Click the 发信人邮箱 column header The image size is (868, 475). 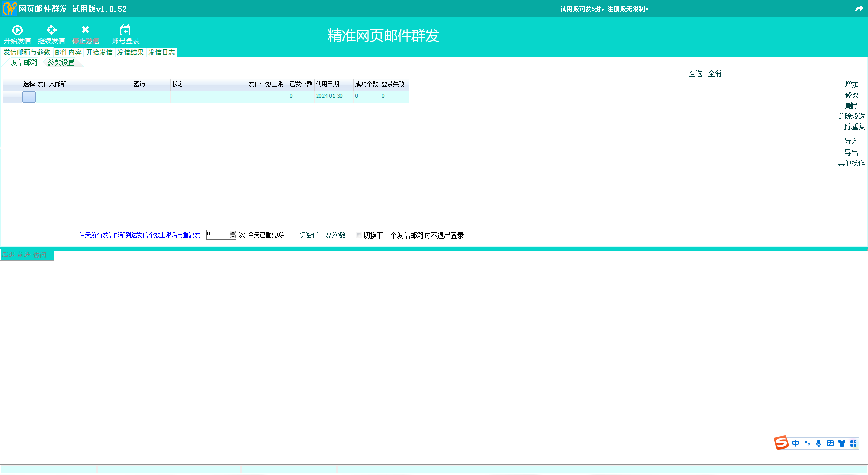[84, 84]
